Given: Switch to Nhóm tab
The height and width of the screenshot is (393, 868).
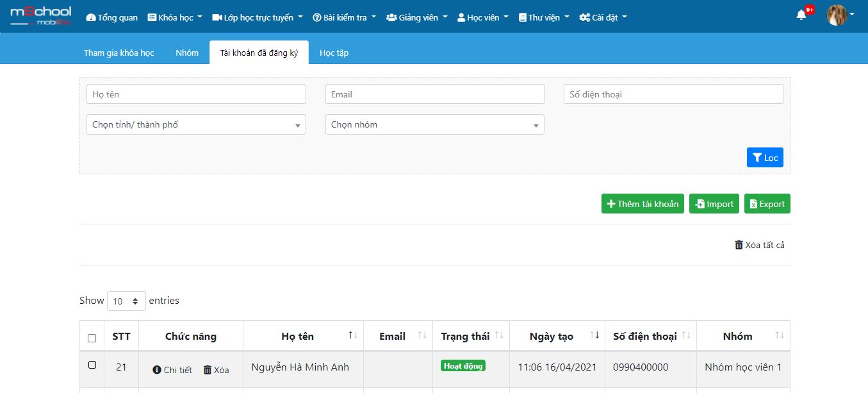Looking at the screenshot, I should tap(187, 53).
